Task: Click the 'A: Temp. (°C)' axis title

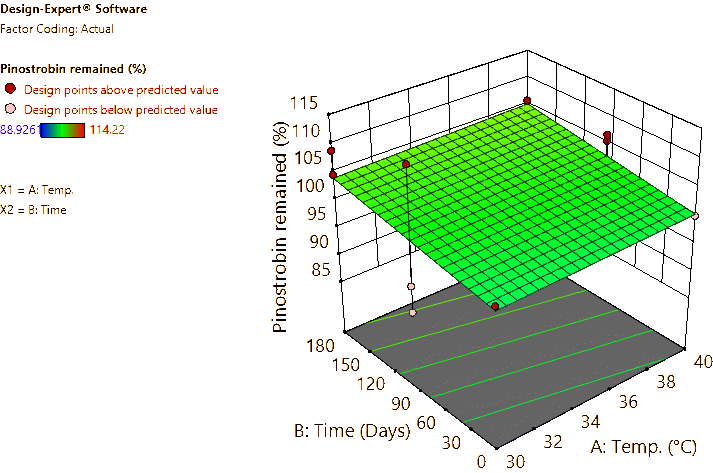Action: pyautogui.click(x=648, y=446)
